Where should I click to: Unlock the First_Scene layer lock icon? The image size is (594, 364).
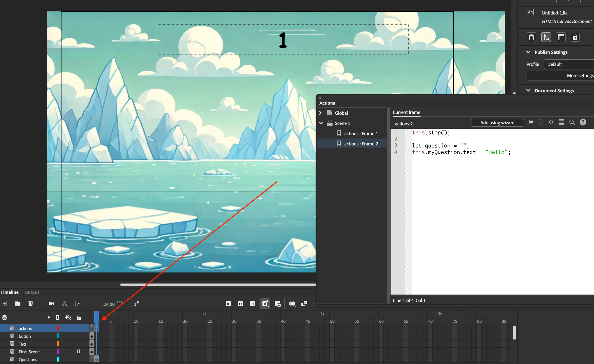pyautogui.click(x=79, y=351)
